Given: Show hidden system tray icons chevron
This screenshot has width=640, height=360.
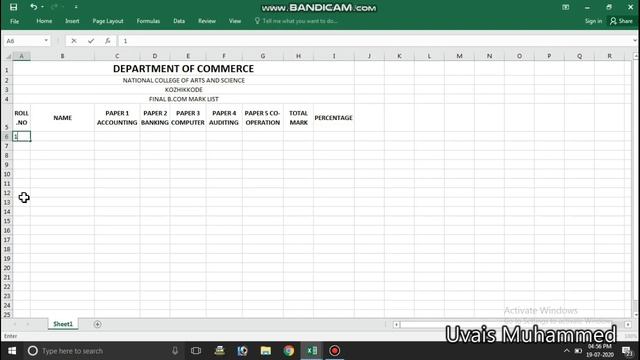Looking at the screenshot, I should [x=567, y=351].
